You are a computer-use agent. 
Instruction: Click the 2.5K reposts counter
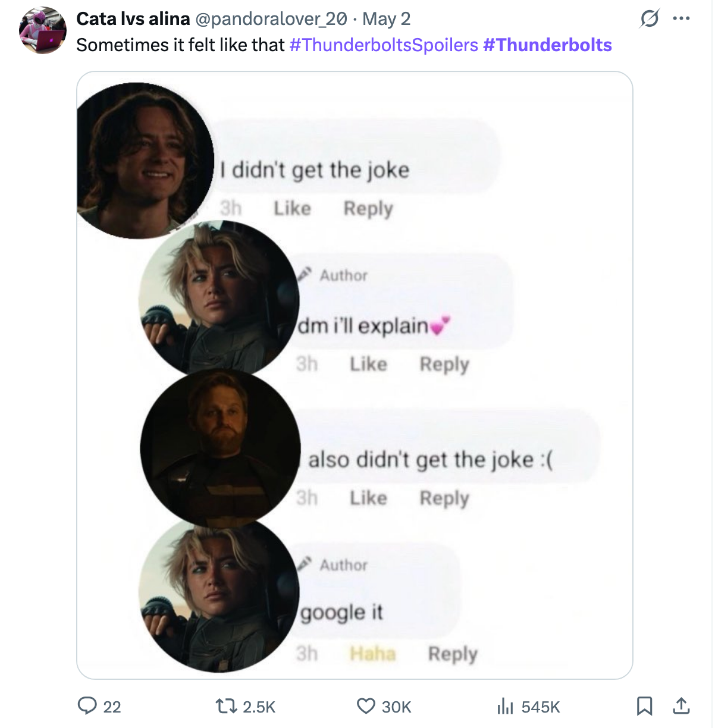click(x=259, y=708)
